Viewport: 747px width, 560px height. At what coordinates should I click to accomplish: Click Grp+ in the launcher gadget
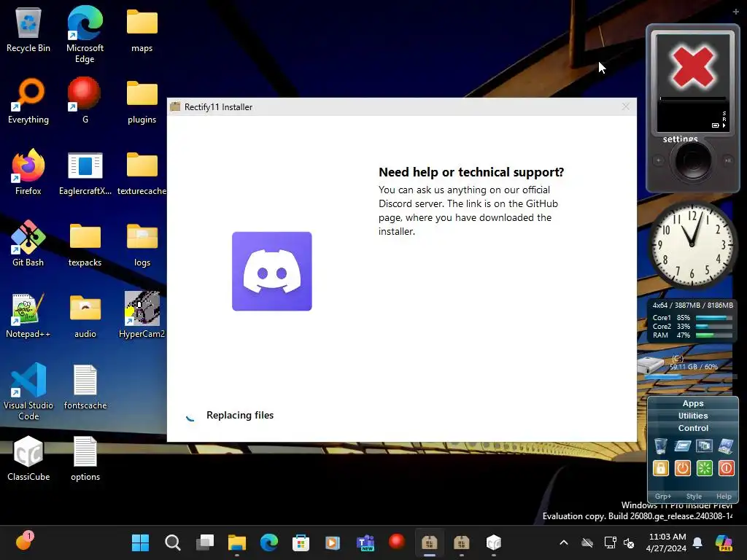coord(662,496)
